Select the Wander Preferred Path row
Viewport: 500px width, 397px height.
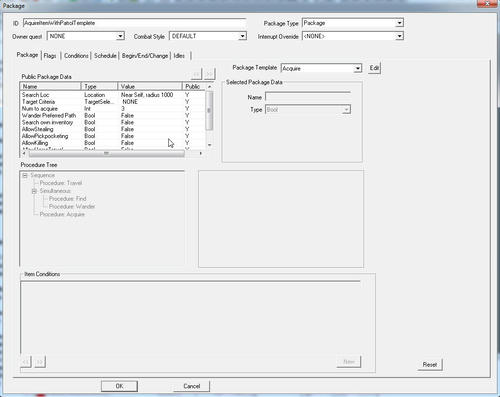[x=113, y=115]
